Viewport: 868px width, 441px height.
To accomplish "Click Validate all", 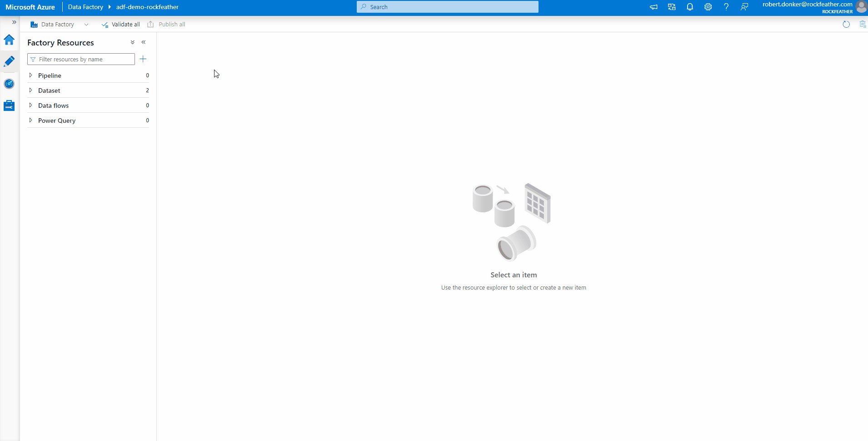I will pyautogui.click(x=121, y=25).
